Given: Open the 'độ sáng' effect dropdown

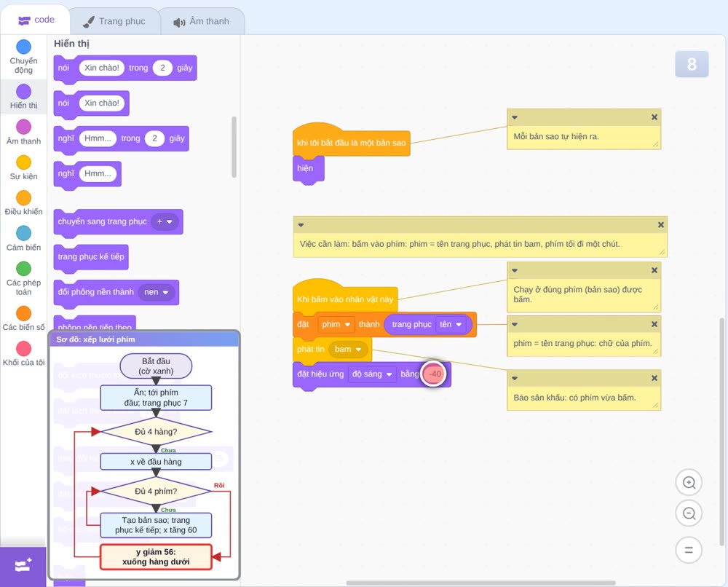Looking at the screenshot, I should pyautogui.click(x=372, y=374).
